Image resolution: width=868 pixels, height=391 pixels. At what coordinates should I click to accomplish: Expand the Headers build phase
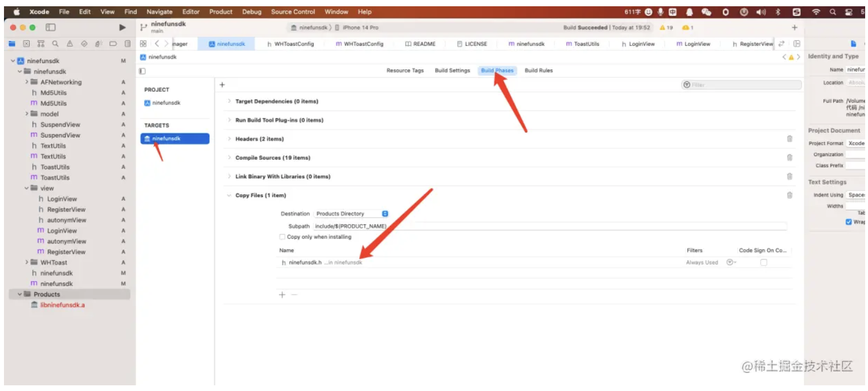click(x=229, y=139)
